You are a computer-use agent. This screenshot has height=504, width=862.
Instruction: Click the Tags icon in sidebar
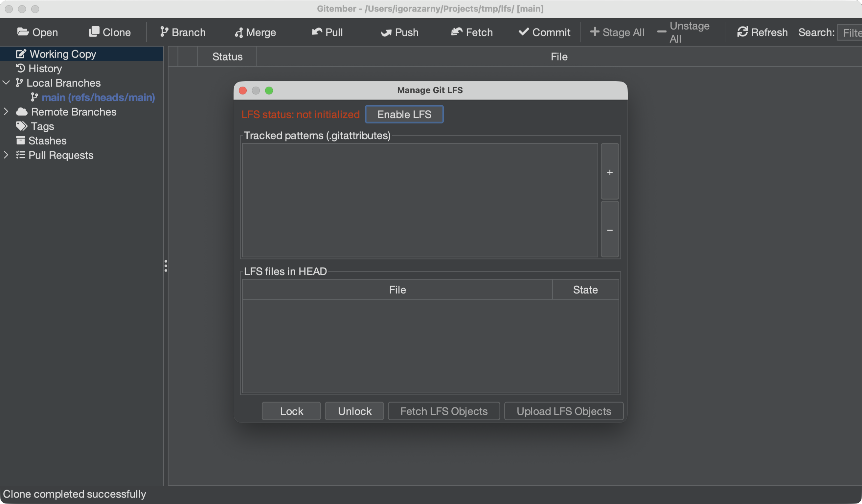[x=22, y=126]
